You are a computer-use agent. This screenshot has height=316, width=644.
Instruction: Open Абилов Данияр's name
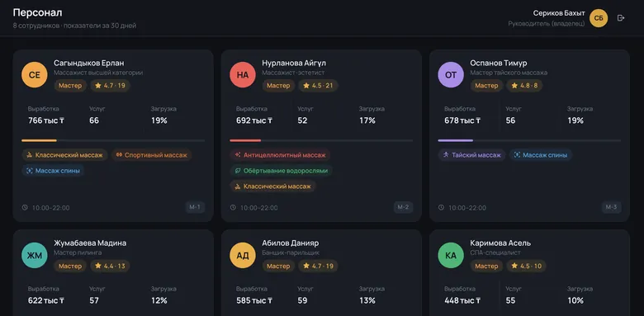pos(291,243)
